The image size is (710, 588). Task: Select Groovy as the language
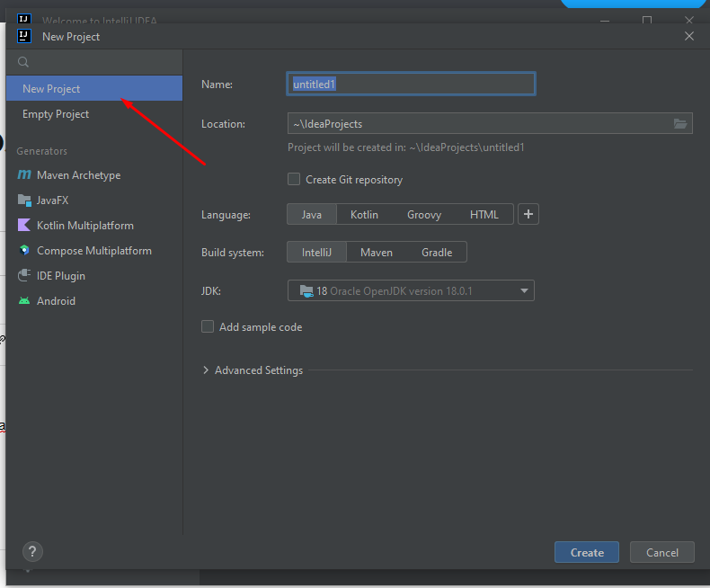tap(424, 214)
